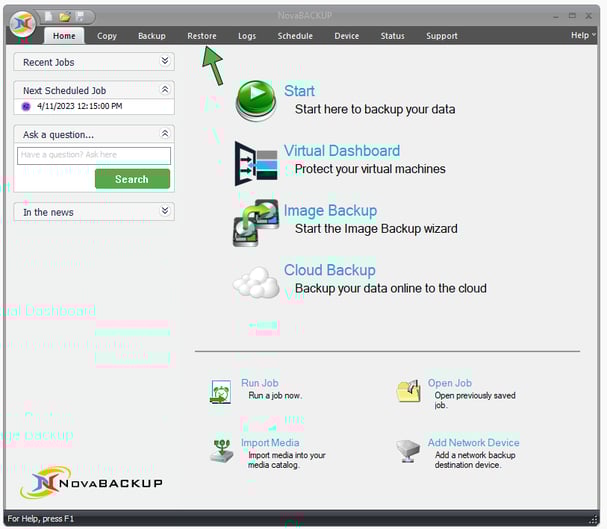Click the 'Backup your data online to the cloud' text
Viewport: 607px width, 529px height.
[x=391, y=288]
